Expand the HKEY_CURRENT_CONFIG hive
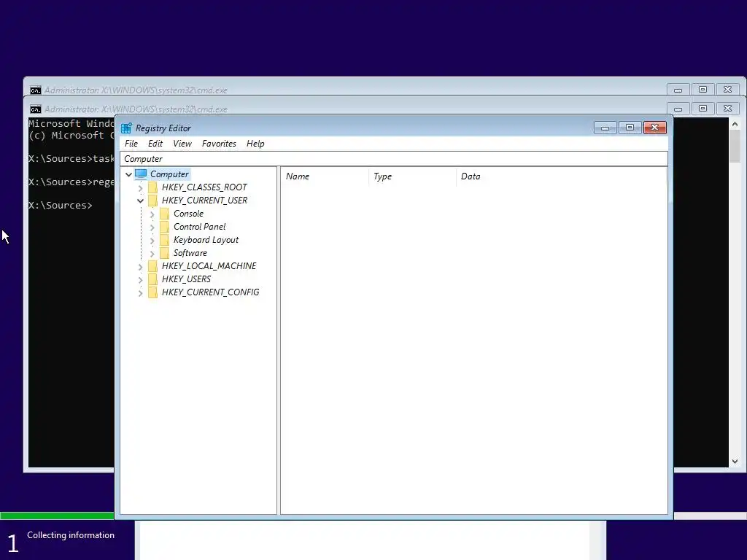Screen dimensions: 747x560 tap(141, 293)
